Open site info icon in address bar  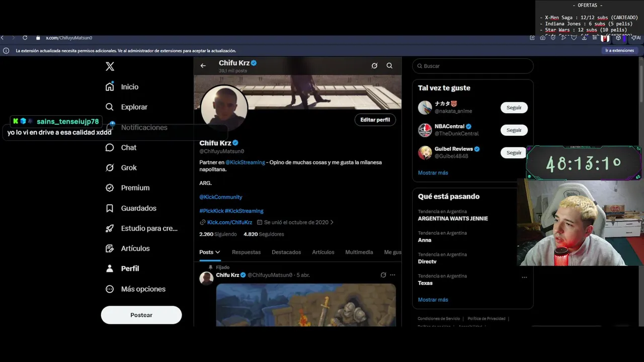[37, 38]
